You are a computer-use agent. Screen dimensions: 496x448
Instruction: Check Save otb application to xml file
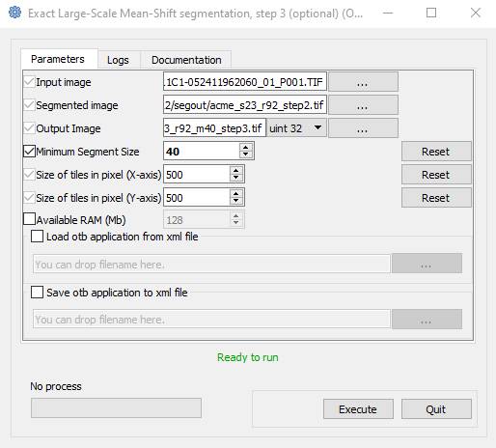click(x=37, y=293)
